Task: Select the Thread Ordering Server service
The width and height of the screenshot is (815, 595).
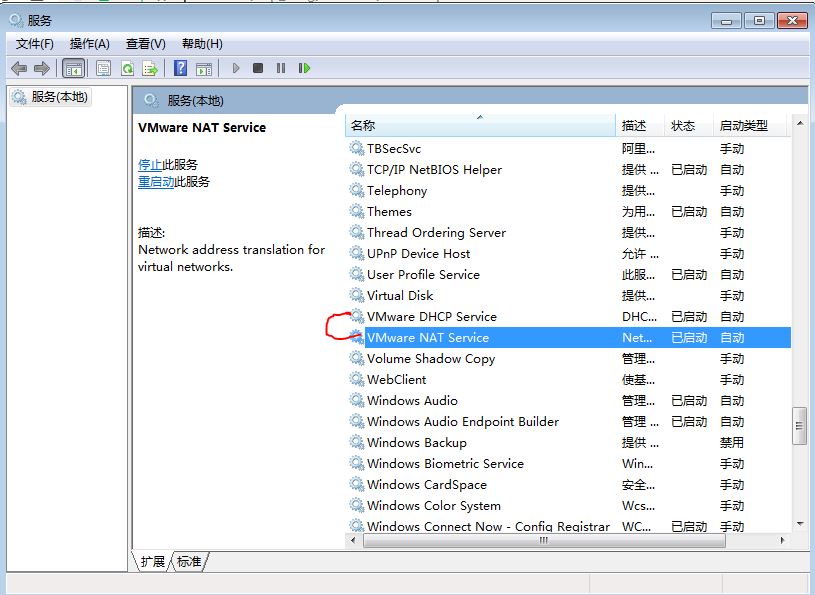Action: [x=568, y=233]
